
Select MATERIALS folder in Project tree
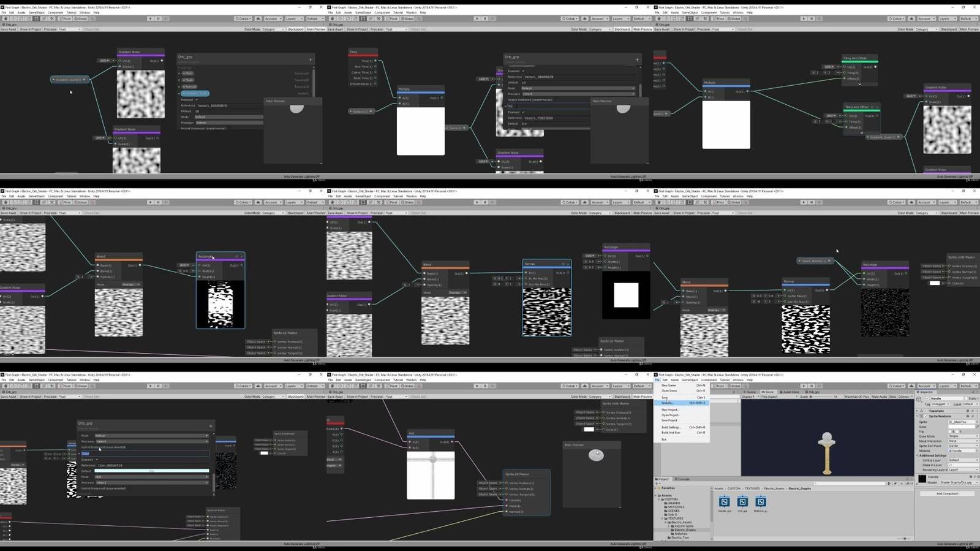[x=674, y=507]
